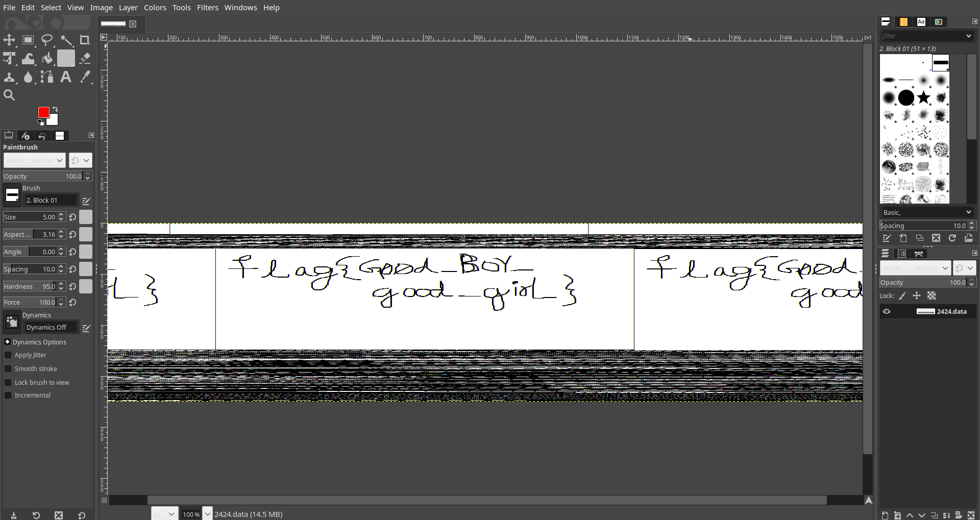Select the Bucket Fill tool
Image resolution: width=980 pixels, height=520 pixels.
pos(47,59)
